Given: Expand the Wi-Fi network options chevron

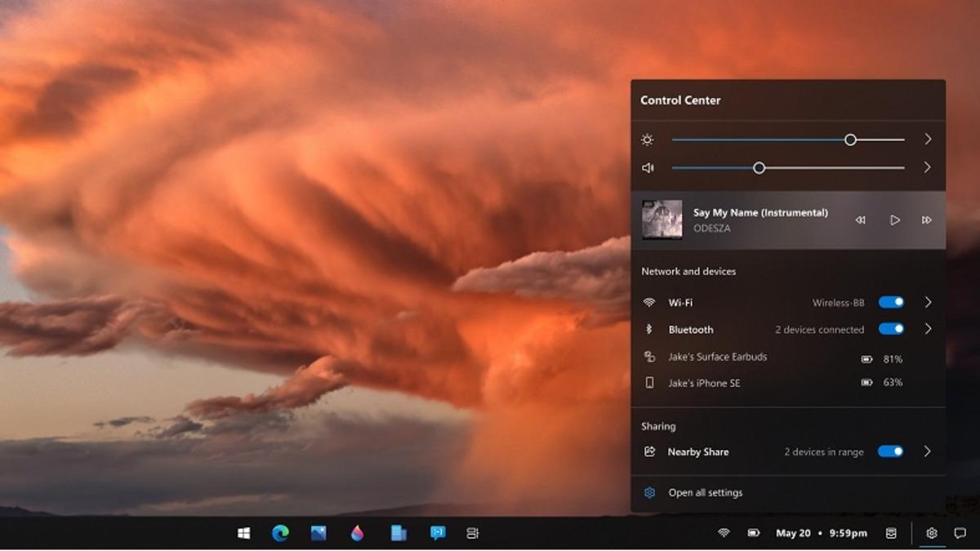Looking at the screenshot, I should pyautogui.click(x=928, y=302).
